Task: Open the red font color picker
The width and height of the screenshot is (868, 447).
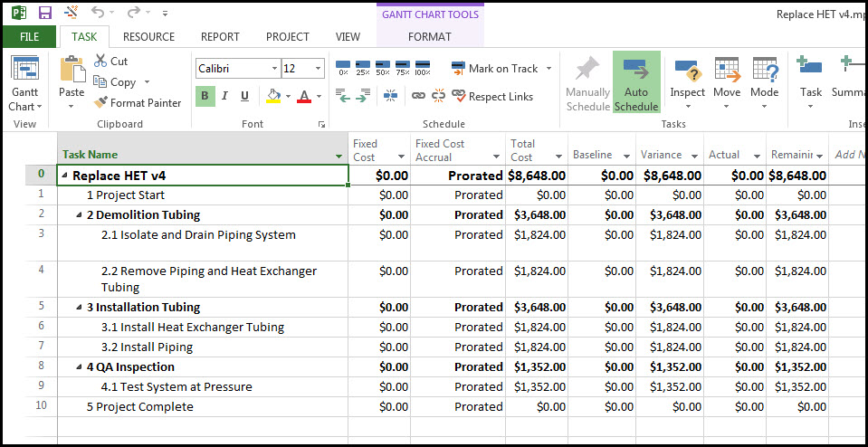Action: [x=304, y=96]
